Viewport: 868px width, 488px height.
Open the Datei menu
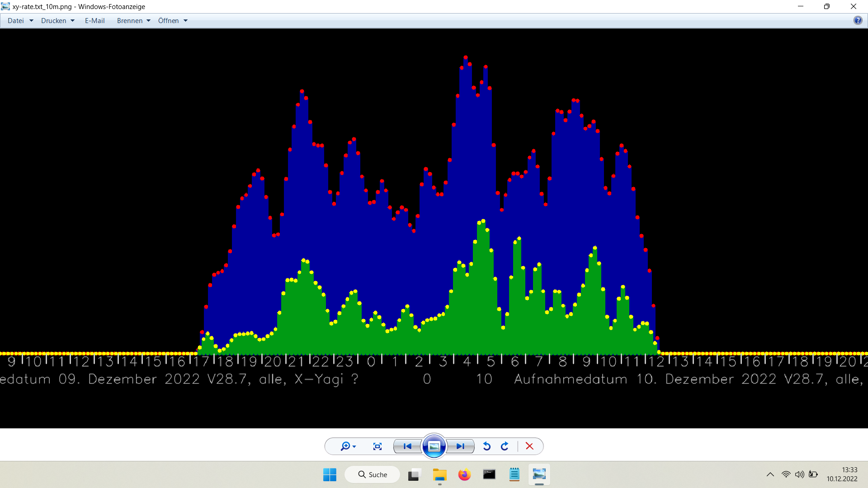tap(16, 21)
